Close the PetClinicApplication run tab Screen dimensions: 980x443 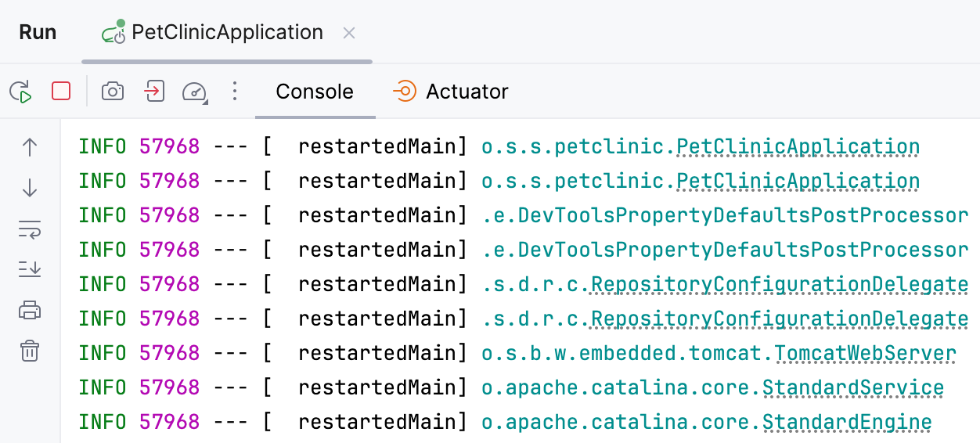350,33
